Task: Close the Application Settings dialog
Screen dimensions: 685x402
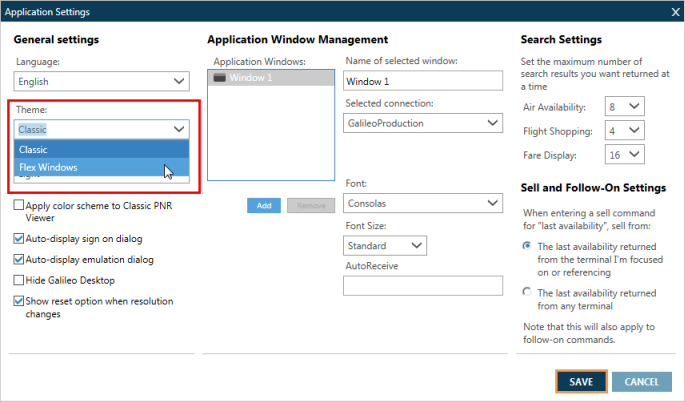Action: point(672,11)
